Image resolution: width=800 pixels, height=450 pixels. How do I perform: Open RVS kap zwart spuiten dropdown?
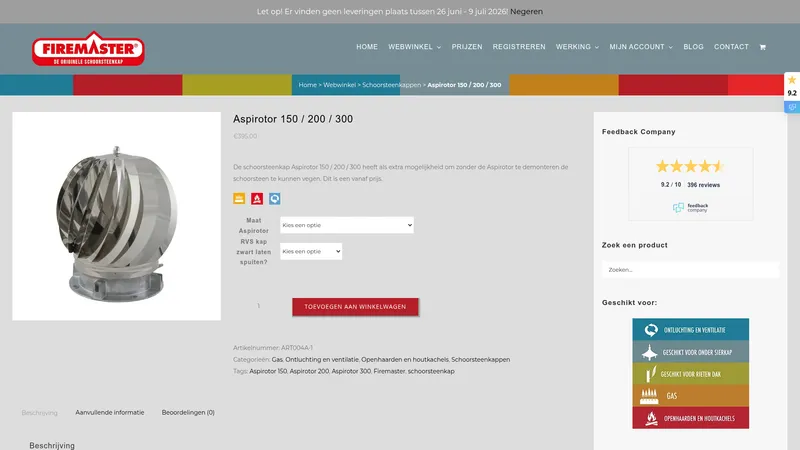pos(311,252)
